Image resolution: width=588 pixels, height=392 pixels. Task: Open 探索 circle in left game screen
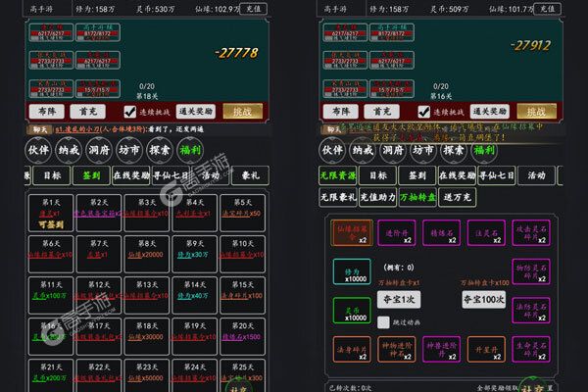tap(160, 150)
